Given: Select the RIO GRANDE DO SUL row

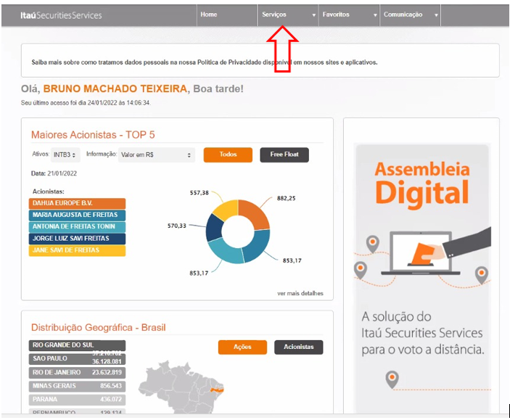Looking at the screenshot, I should (77, 345).
